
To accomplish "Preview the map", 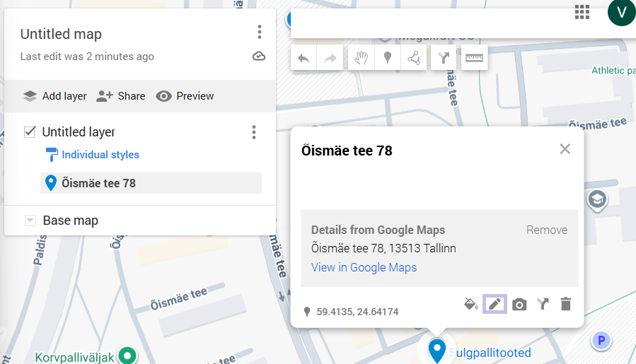I will (185, 96).
